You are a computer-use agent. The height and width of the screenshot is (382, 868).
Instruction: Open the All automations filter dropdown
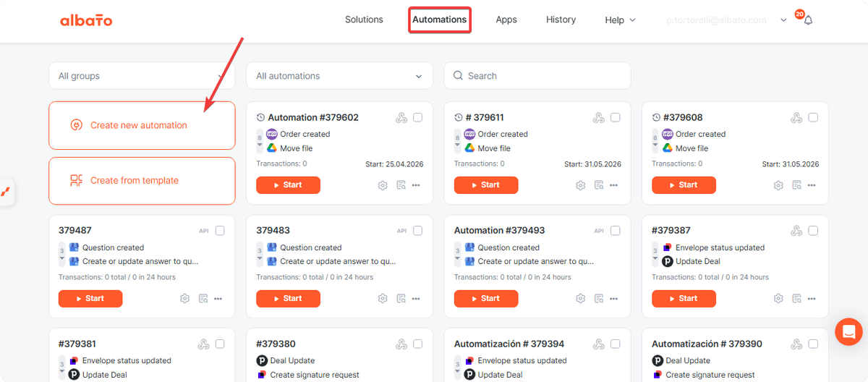339,76
